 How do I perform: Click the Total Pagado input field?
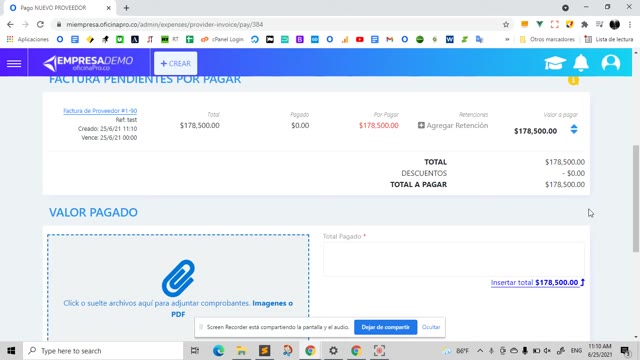[x=453, y=259]
